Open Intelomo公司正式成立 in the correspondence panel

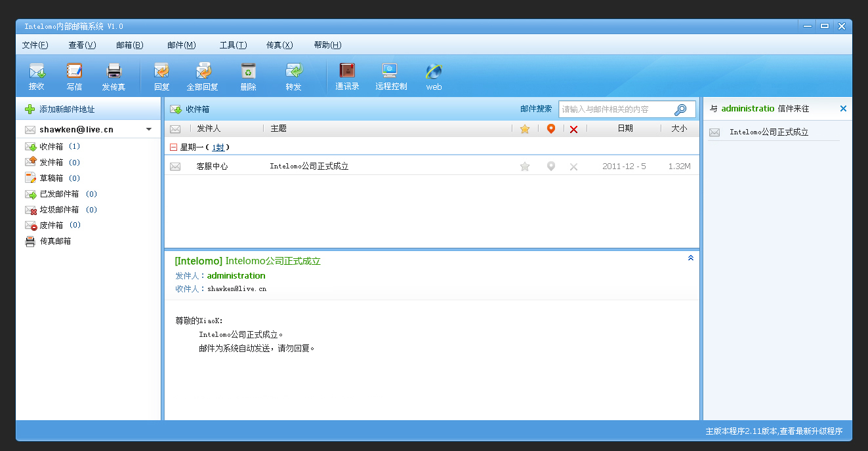click(x=769, y=132)
